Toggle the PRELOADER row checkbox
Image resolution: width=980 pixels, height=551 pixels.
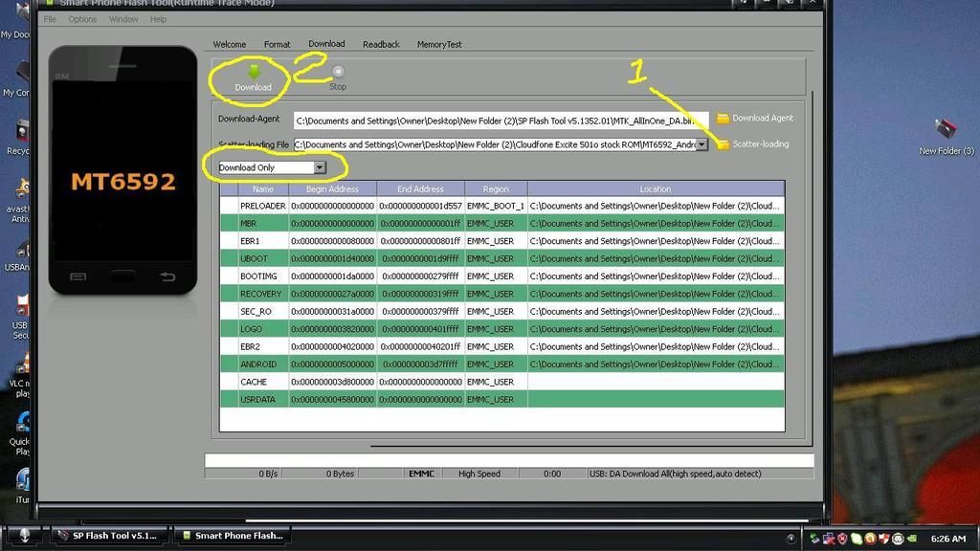coord(229,206)
